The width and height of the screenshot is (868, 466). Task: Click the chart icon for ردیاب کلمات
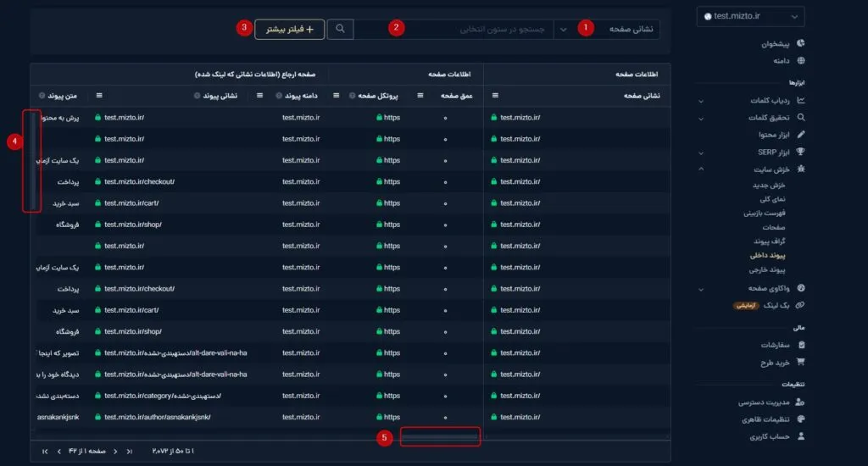800,100
